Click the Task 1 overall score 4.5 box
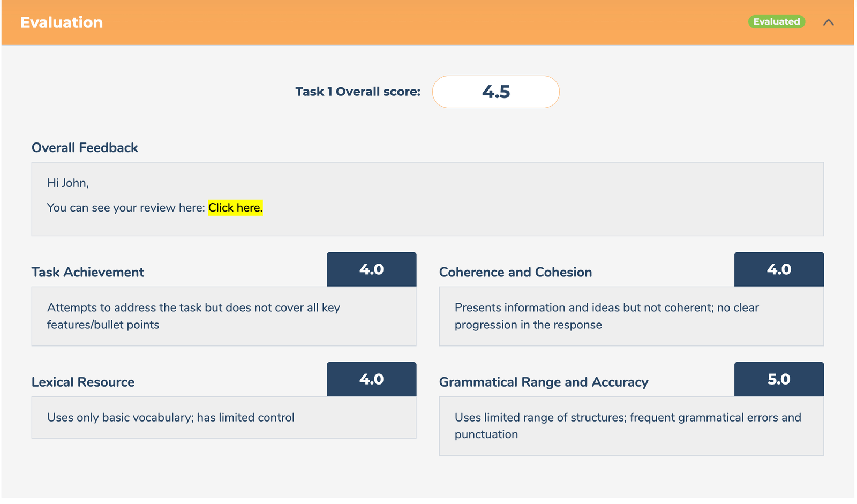 [495, 92]
